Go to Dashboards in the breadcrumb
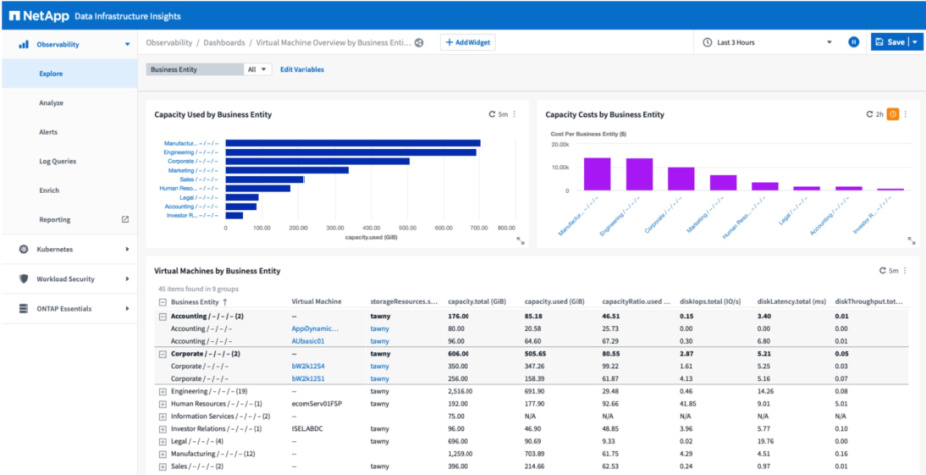The height and width of the screenshot is (475, 926). (x=224, y=43)
